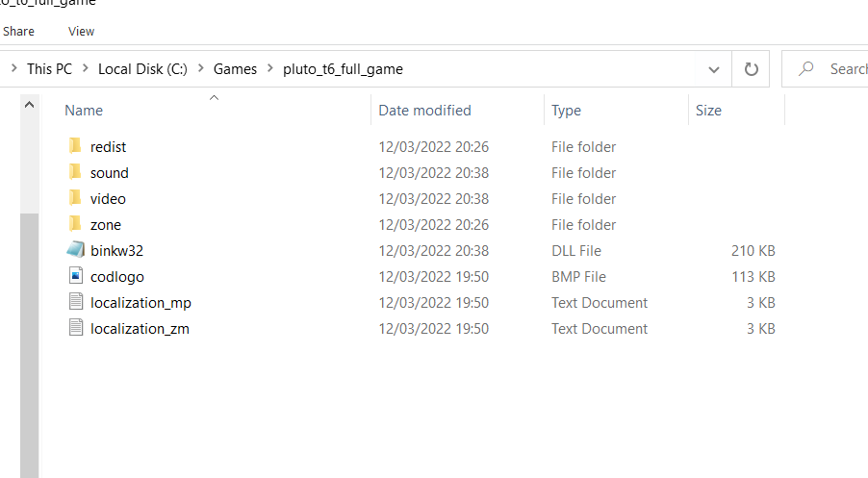Click the sound folder icon
The image size is (868, 478).
click(75, 172)
